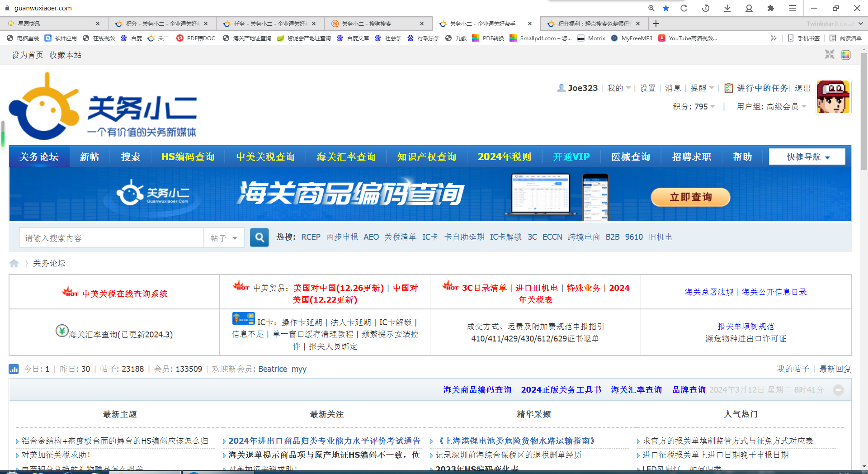Click the browser zoom magnifier icon
The image size is (868, 474).
point(651,8)
